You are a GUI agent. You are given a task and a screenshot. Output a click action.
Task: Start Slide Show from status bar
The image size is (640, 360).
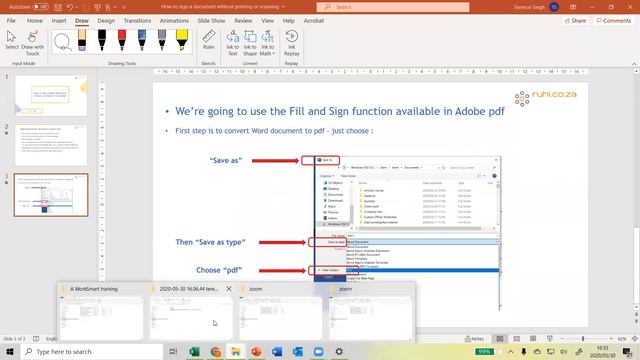click(550, 339)
